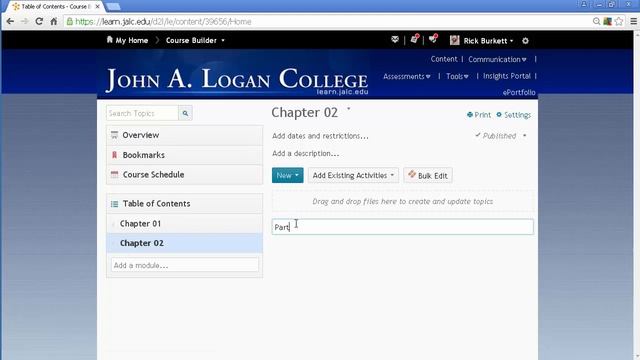
Task: Click Add dates and restrictions
Action: click(x=320, y=136)
